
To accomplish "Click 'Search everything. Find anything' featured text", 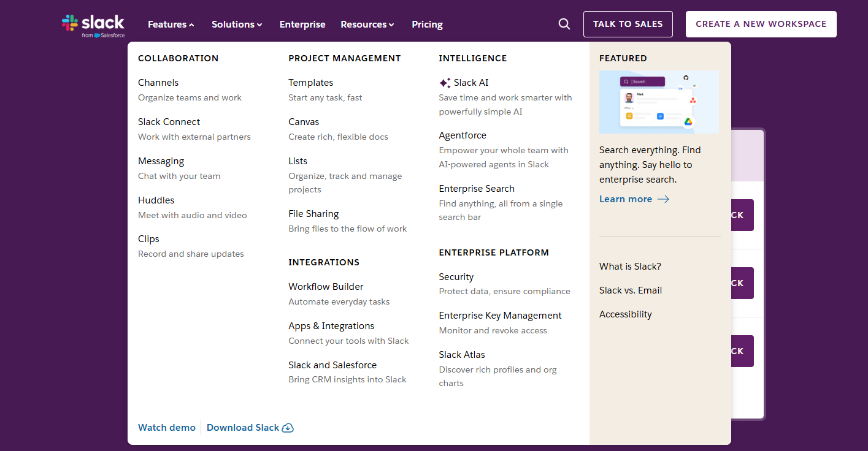I will [650, 165].
